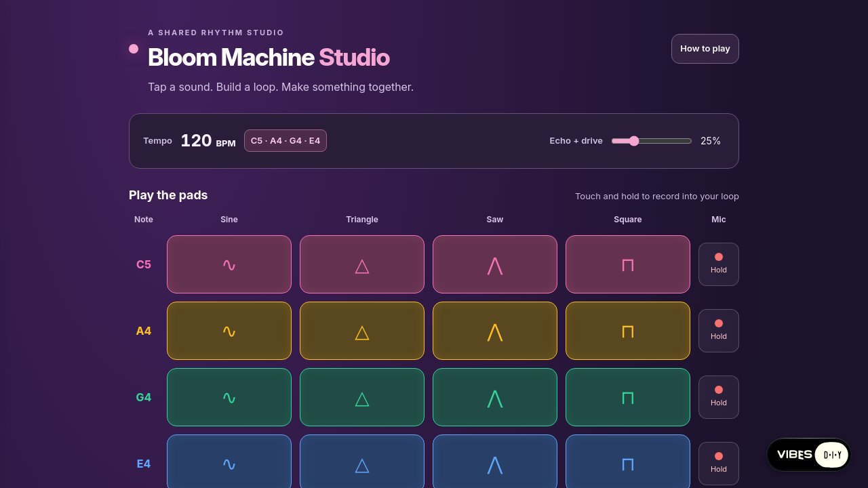Screen dimensions: 868x488
Task: Tap the E4 Sine wave pad
Action: click(x=229, y=462)
